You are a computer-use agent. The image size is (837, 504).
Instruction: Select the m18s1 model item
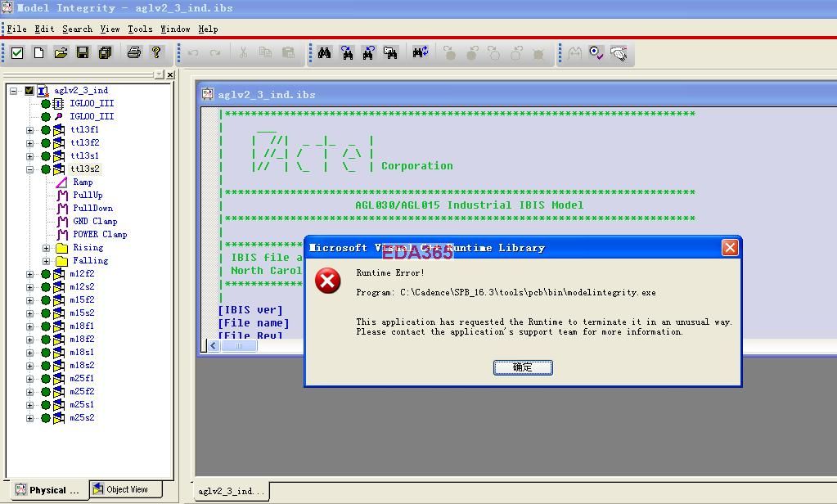[x=82, y=353]
